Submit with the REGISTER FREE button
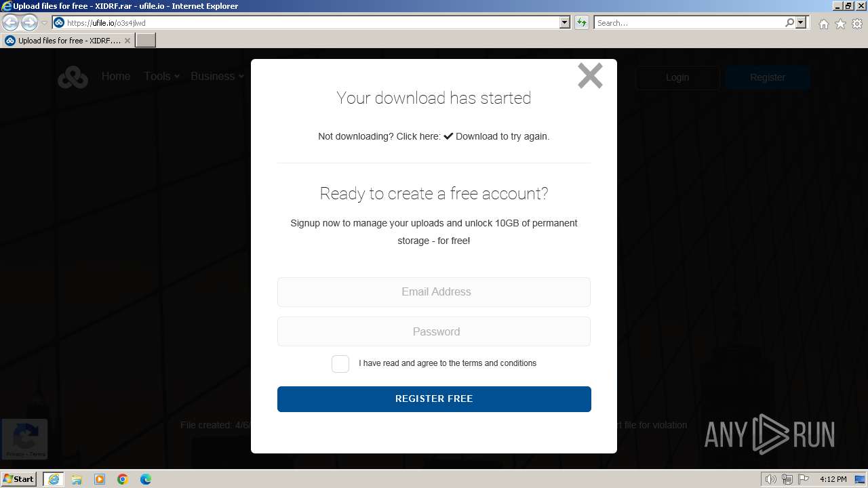868x488 pixels. pyautogui.click(x=434, y=399)
